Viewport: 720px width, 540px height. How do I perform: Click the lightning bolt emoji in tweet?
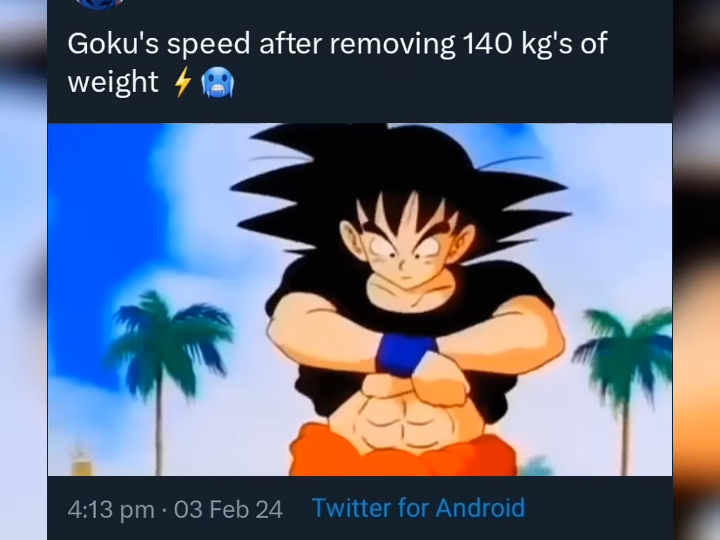[x=183, y=82]
